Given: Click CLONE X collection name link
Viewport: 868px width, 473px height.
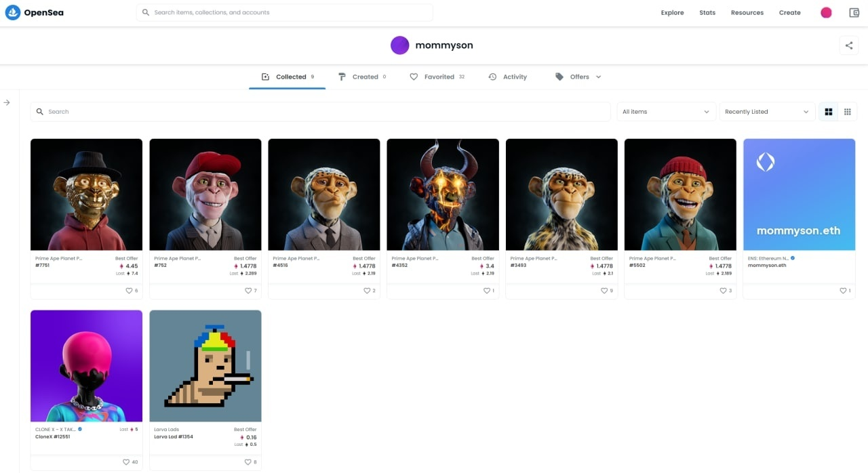Looking at the screenshot, I should pos(56,430).
